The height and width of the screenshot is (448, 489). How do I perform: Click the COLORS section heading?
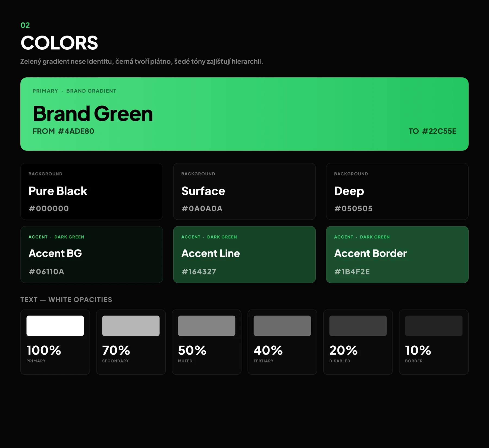[59, 43]
